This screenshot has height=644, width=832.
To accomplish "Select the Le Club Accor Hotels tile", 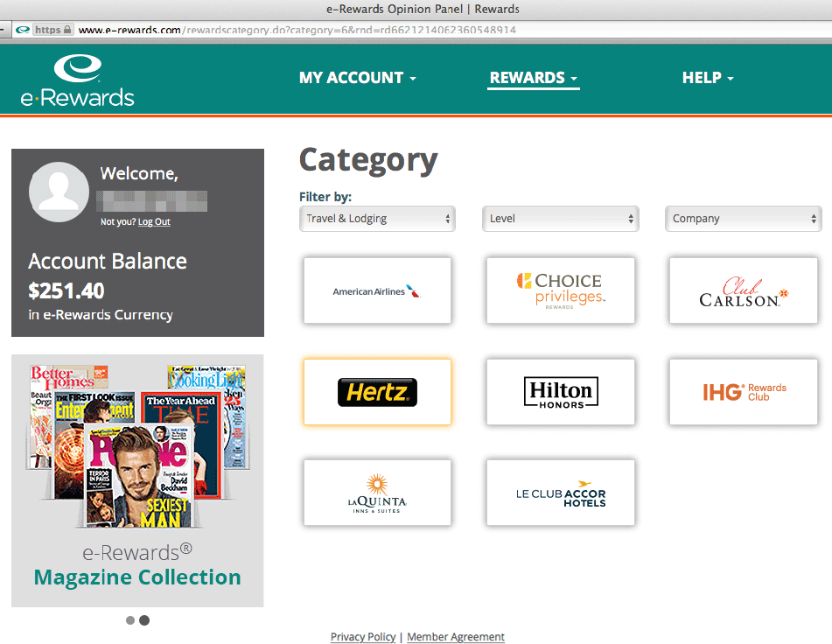I will pyautogui.click(x=560, y=493).
